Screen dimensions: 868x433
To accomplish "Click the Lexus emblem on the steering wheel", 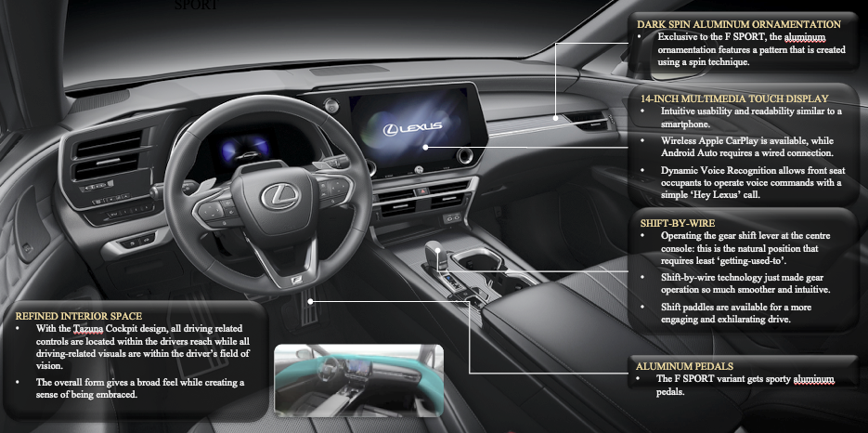I will 279,196.
